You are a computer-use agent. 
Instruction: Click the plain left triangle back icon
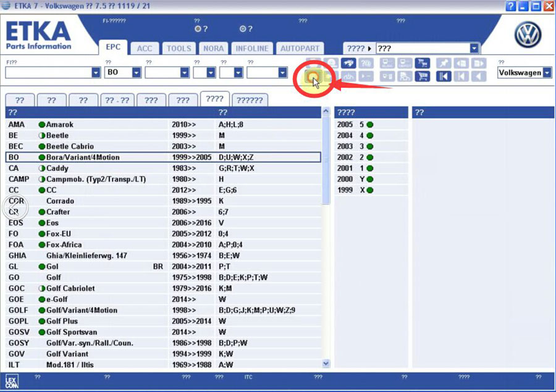pyautogui.click(x=479, y=76)
